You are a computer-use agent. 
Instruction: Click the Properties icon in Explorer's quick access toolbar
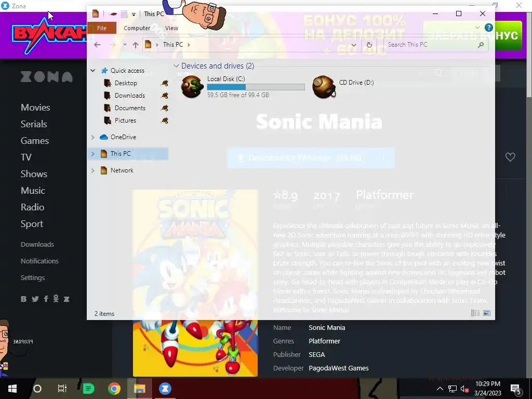point(113,14)
